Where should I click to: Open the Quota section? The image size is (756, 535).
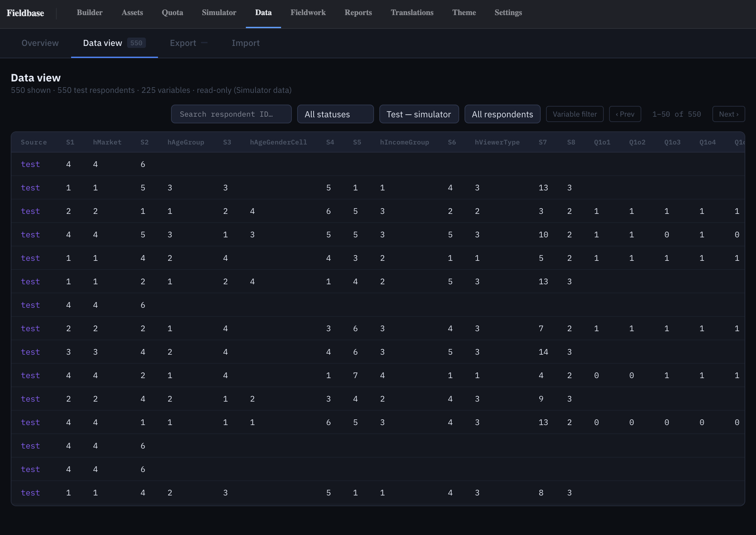(x=172, y=13)
